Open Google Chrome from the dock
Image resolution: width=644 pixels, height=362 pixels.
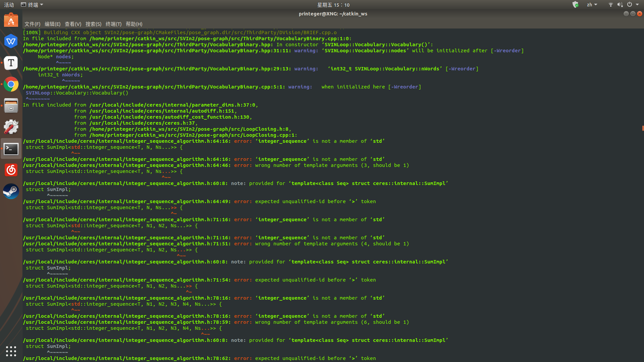tap(11, 84)
